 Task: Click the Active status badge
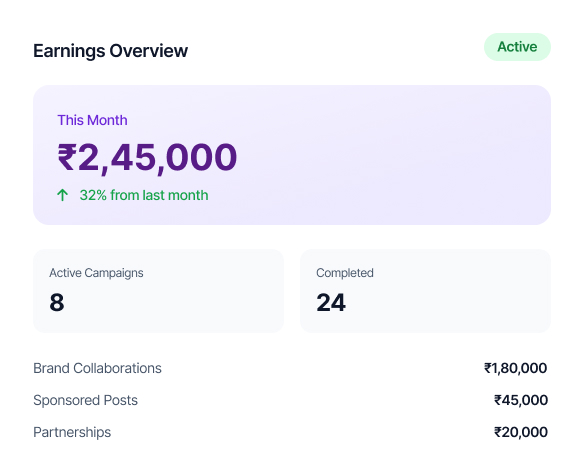(x=517, y=47)
